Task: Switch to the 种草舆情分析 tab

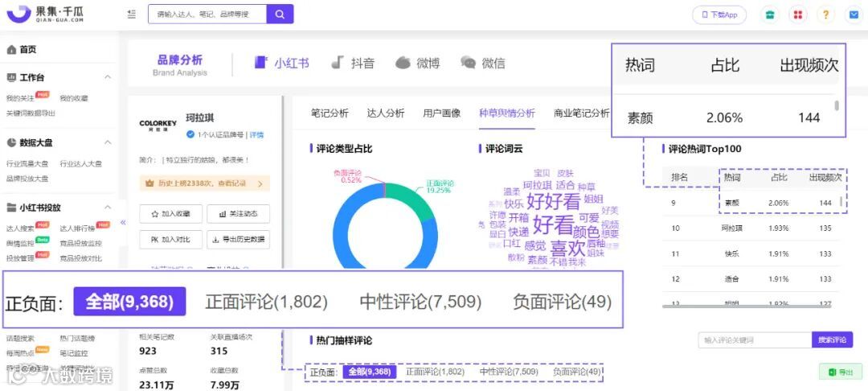Action: click(507, 113)
